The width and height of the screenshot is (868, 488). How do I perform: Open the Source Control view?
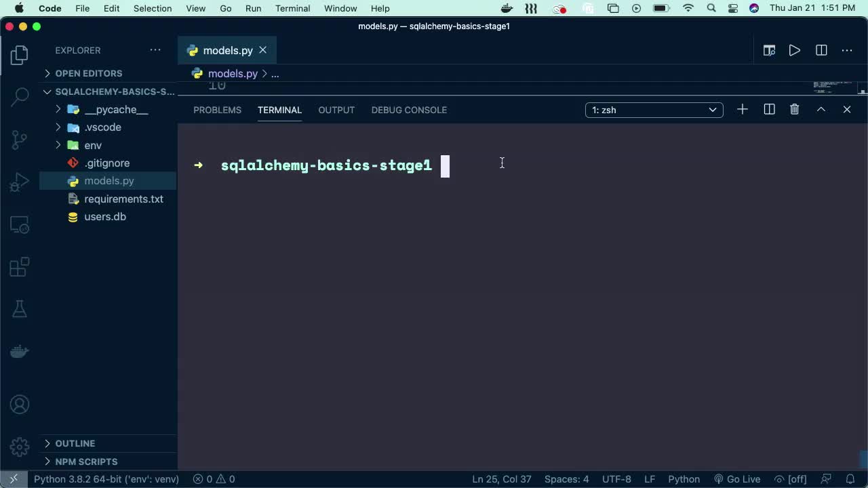20,139
